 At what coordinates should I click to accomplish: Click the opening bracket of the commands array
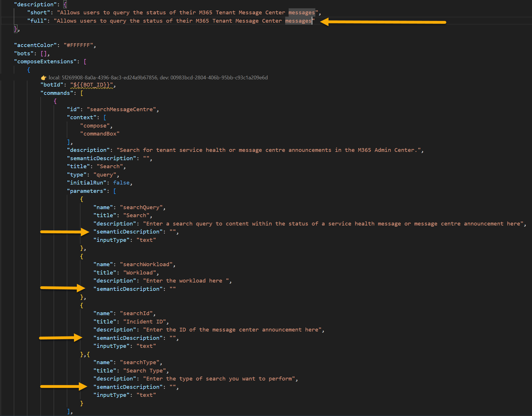tap(82, 93)
